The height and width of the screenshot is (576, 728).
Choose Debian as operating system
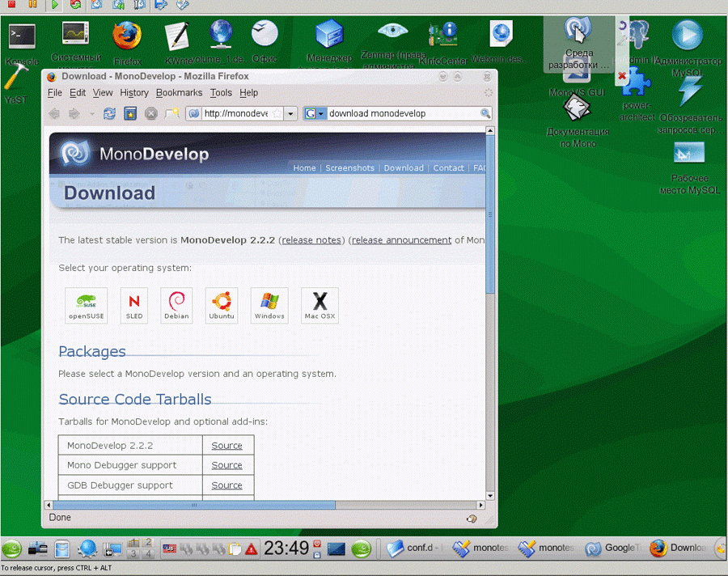pos(176,305)
